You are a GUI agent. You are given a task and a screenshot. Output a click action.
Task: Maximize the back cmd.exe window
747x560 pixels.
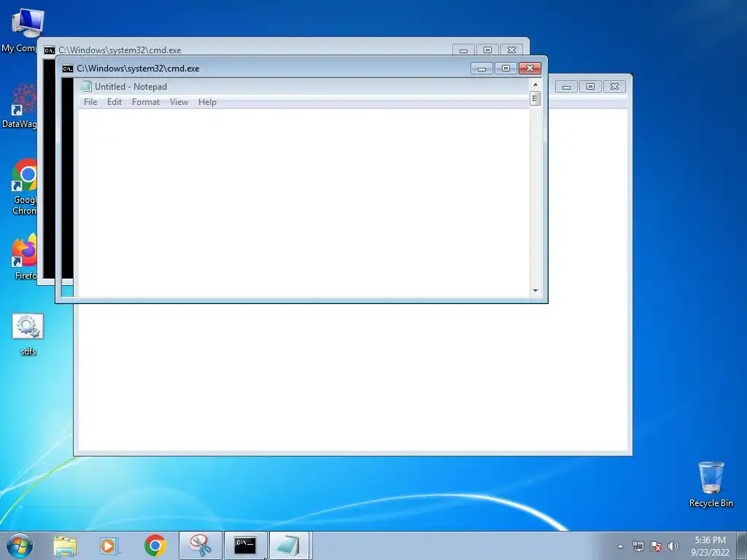pos(487,50)
